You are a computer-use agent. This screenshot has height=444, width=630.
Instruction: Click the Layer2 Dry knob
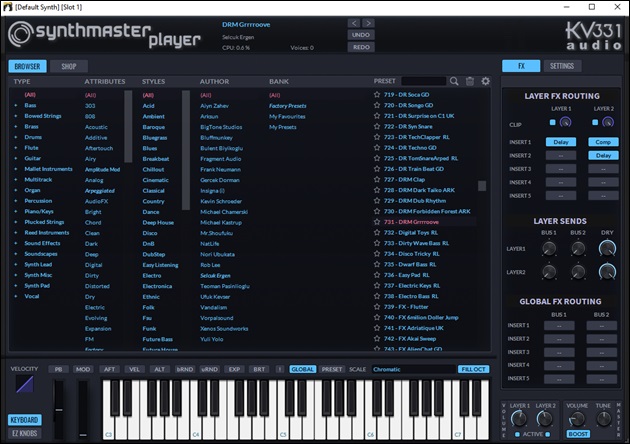point(607,272)
